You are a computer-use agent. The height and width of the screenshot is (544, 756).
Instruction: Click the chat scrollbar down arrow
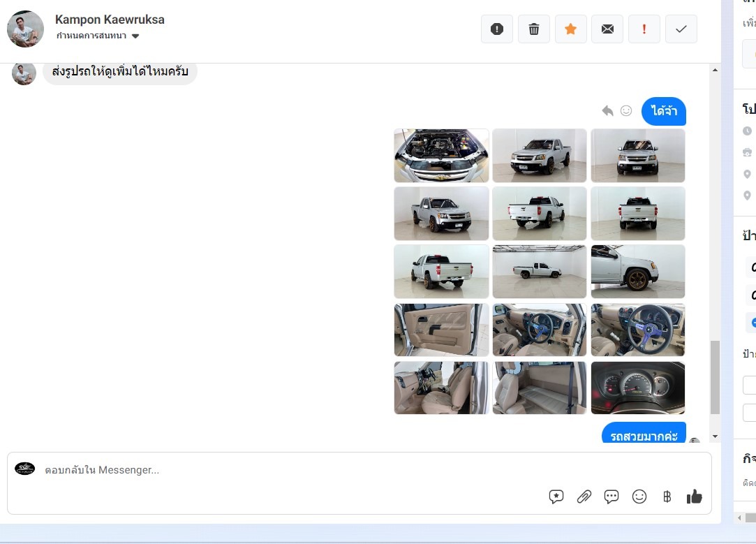coord(715,436)
